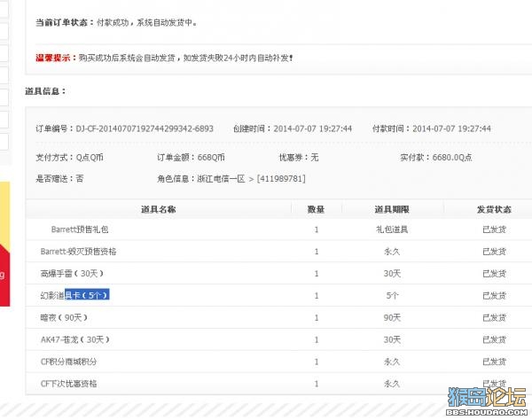Click 已发货 status for Barrett预售礼包
The image size is (532, 420).
coord(495,229)
